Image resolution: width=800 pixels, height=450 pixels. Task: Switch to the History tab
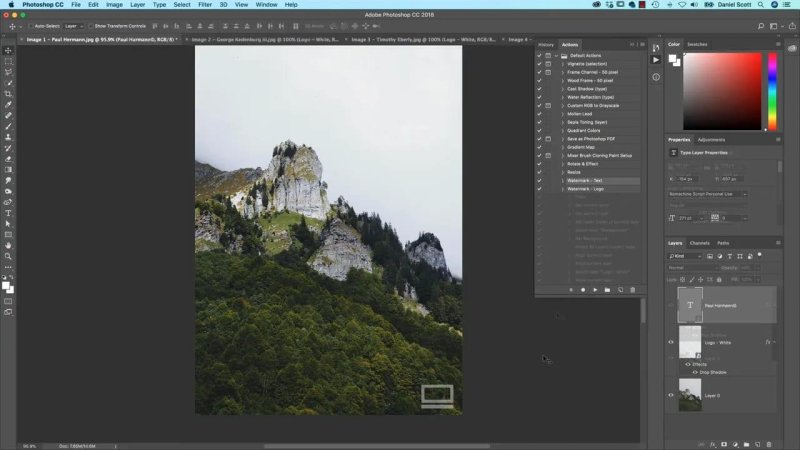(546, 45)
